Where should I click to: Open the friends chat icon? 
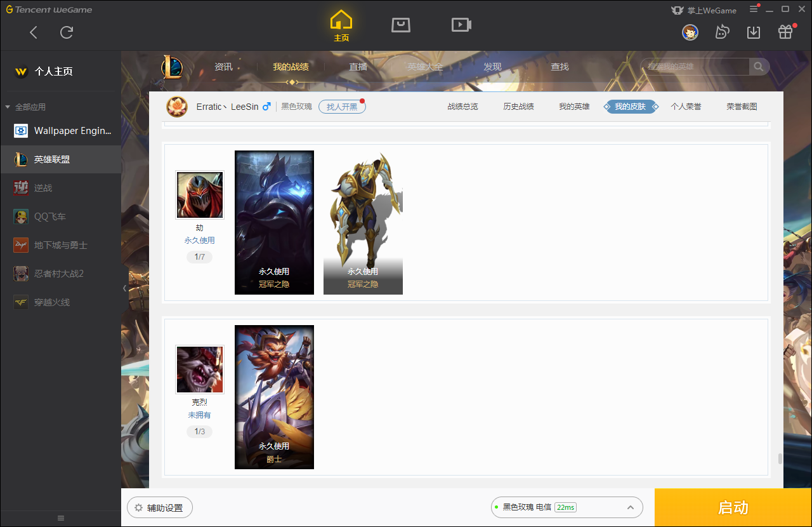[x=722, y=32]
